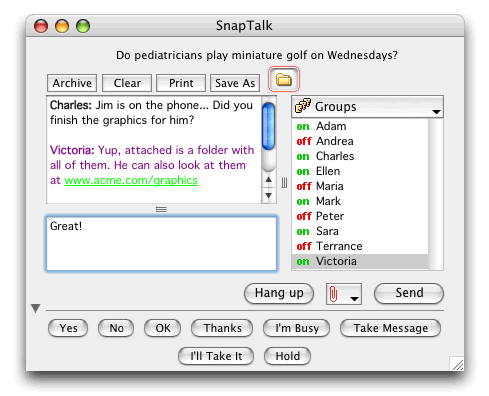489x396 pixels.
Task: Select offline contact Andrea
Action: pos(360,141)
